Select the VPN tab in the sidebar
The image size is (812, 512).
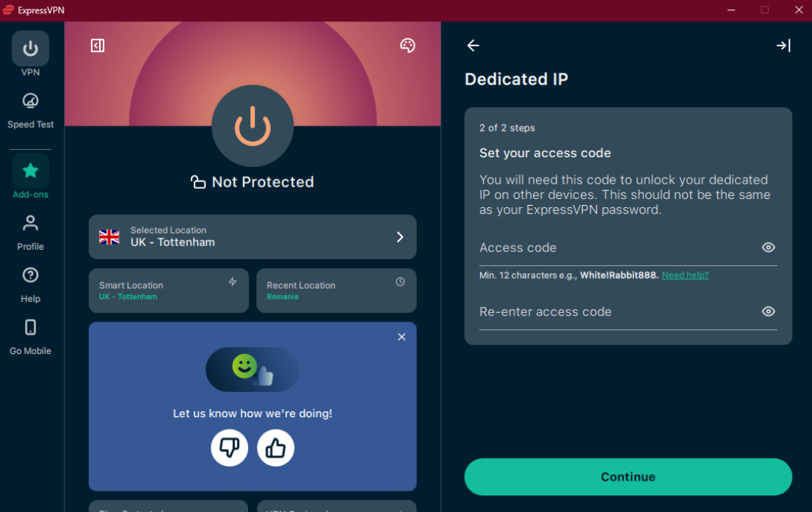coord(30,54)
